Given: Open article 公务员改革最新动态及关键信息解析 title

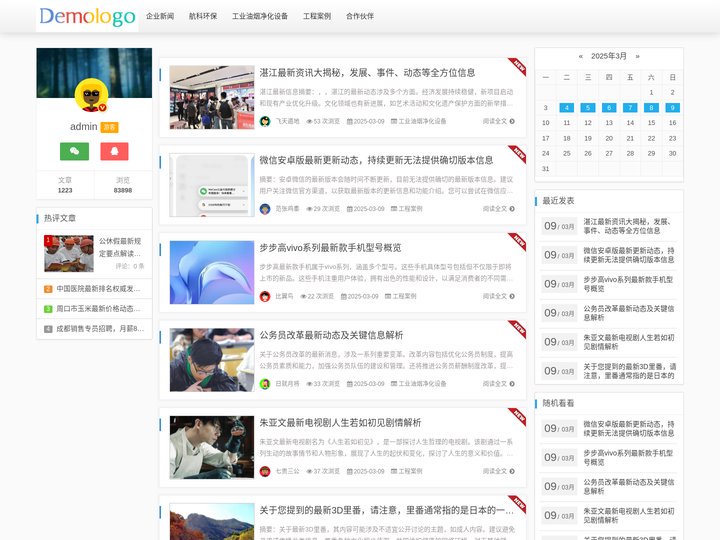Looking at the screenshot, I should coord(331,335).
